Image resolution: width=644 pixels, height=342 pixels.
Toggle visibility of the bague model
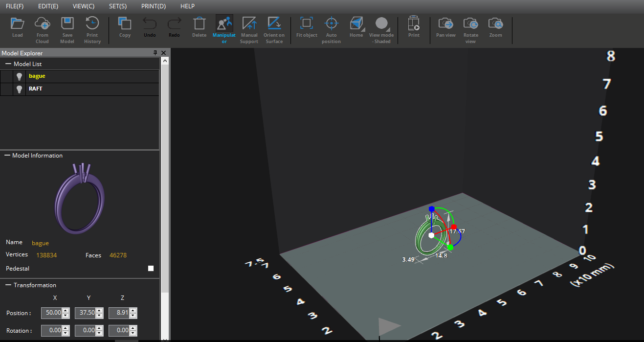19,76
